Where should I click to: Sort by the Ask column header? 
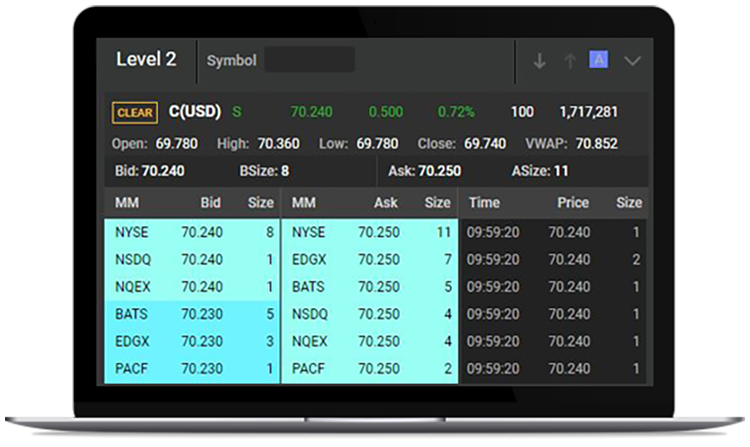tap(385, 203)
